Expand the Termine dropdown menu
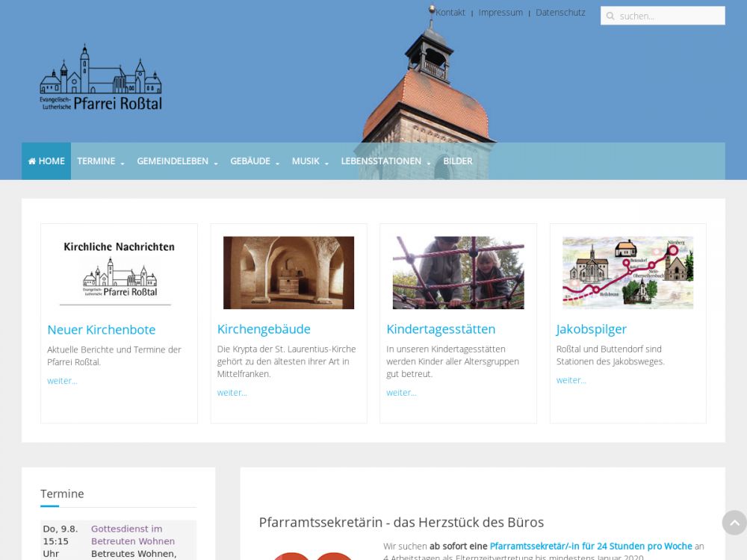 100,161
